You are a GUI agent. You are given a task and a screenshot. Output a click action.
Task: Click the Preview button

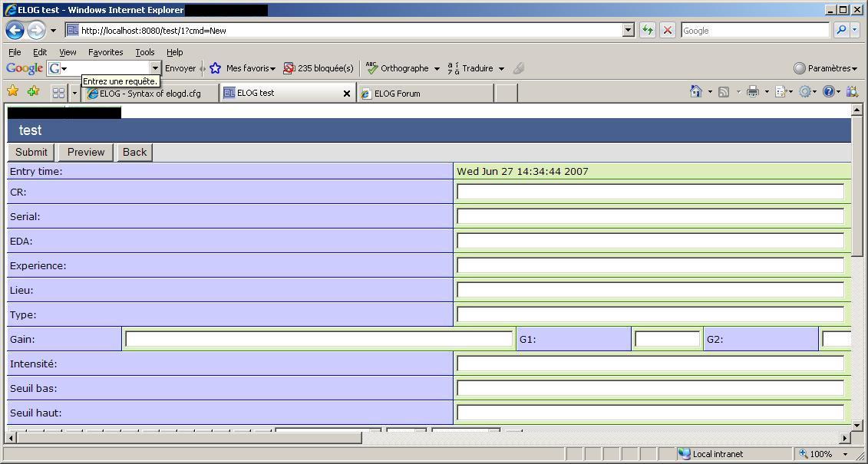click(86, 152)
